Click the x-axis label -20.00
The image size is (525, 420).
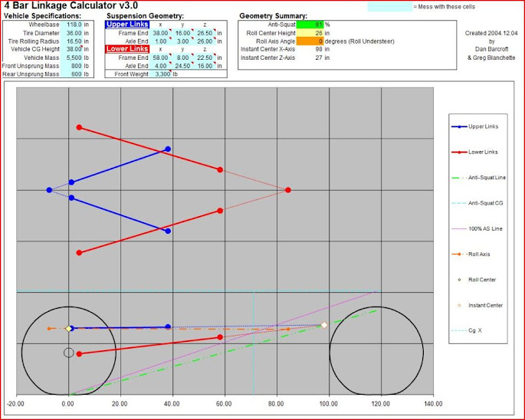pyautogui.click(x=16, y=404)
